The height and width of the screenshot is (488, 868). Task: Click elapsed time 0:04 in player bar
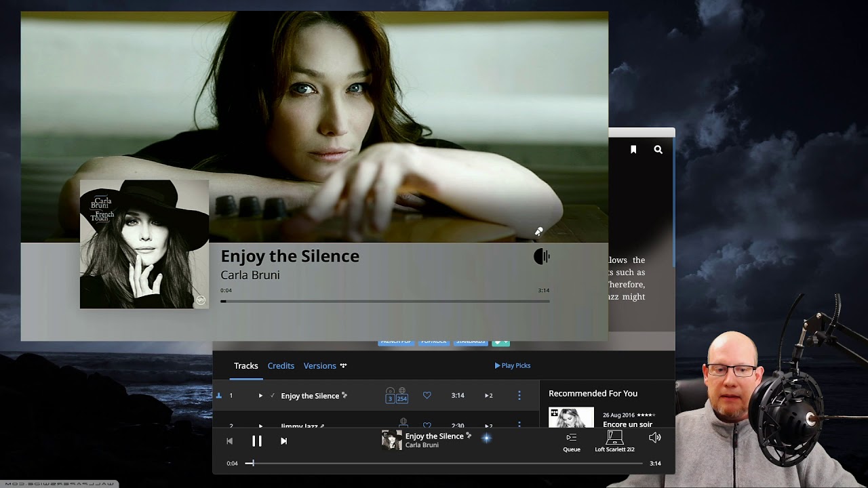(x=232, y=464)
